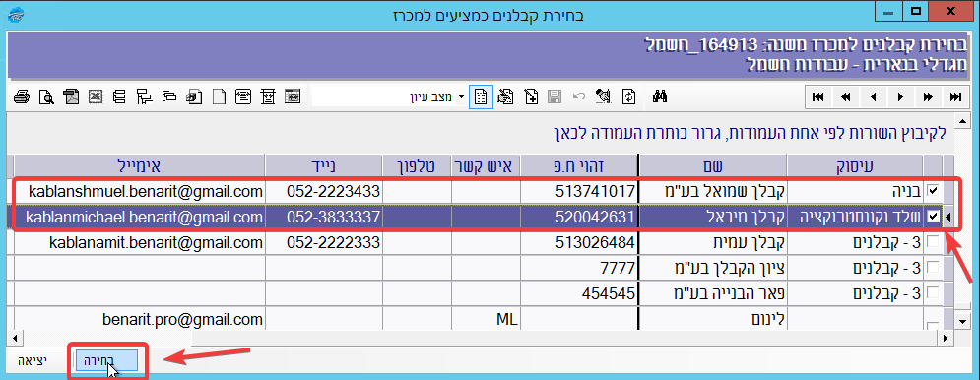Image resolution: width=980 pixels, height=380 pixels.
Task: Open print preview with the magnifier page icon
Action: [46, 96]
